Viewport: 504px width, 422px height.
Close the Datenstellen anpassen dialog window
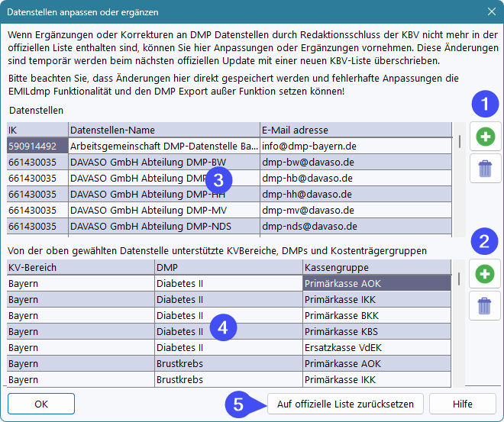tap(491, 11)
